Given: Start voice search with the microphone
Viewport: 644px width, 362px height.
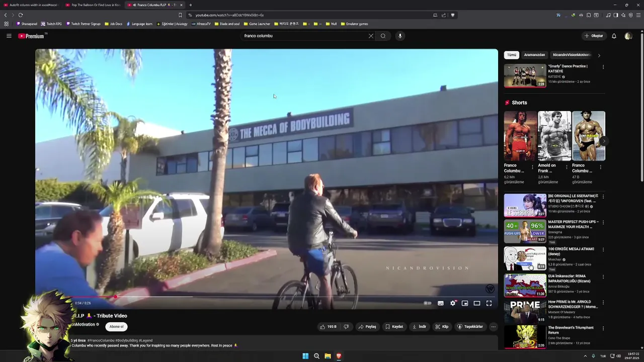Looking at the screenshot, I should coord(400,36).
